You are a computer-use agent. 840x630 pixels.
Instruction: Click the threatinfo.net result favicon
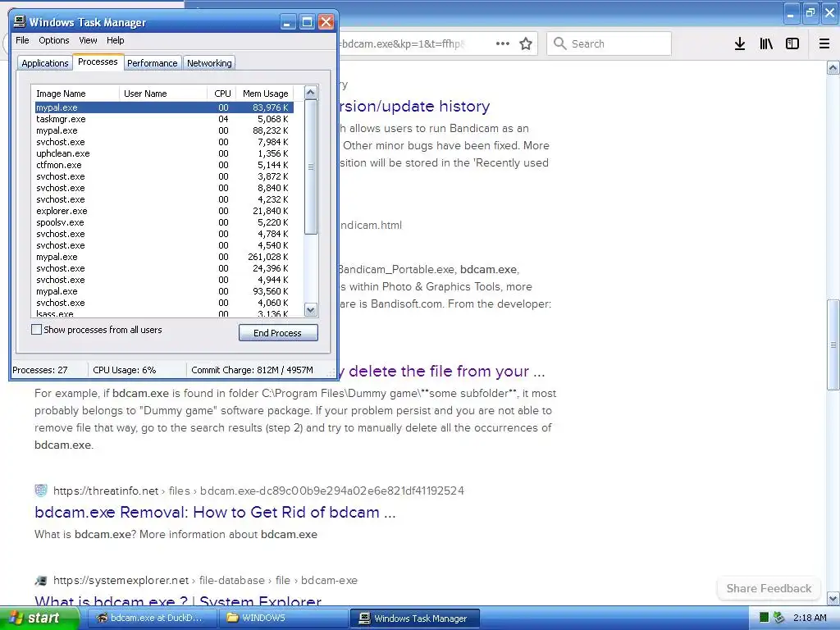(x=41, y=491)
